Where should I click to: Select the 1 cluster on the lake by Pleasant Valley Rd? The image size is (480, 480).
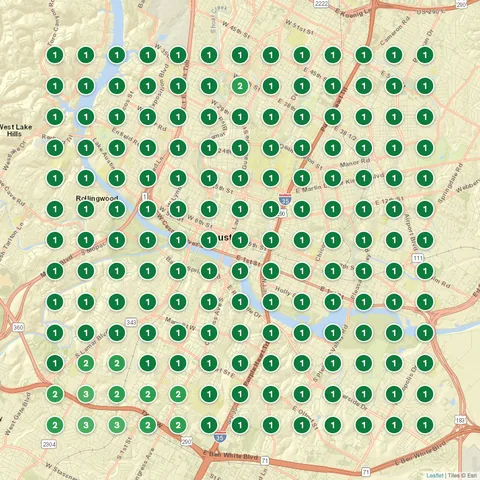(332, 333)
